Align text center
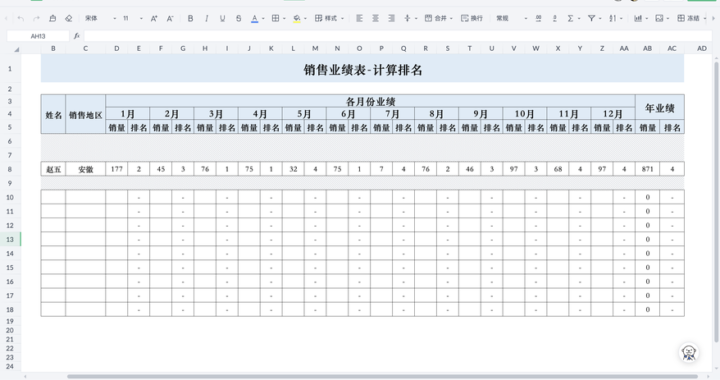Screen dimensions: 720x380 pyautogui.click(x=375, y=18)
